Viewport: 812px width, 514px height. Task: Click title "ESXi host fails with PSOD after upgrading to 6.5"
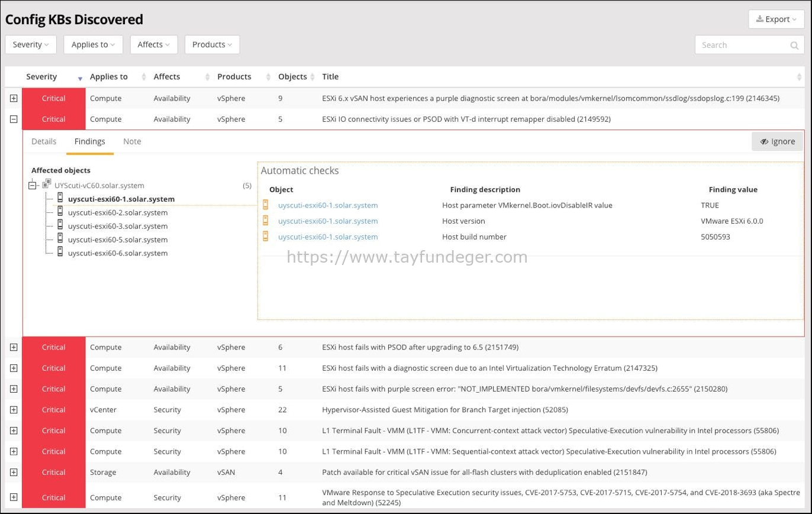pyautogui.click(x=420, y=347)
